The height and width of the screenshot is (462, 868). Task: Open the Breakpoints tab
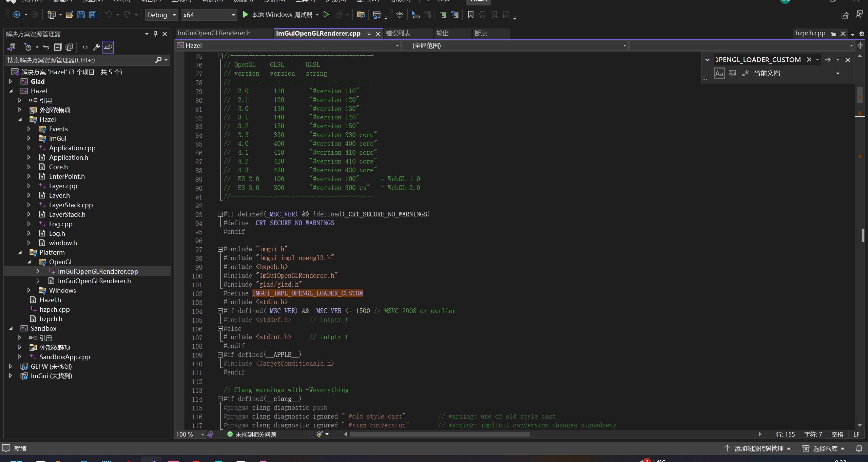481,33
